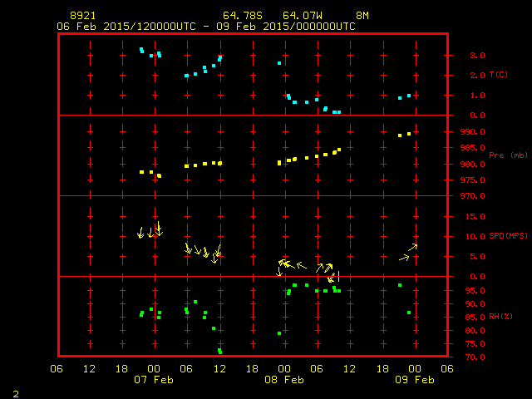Click the lowest green humidity data point
This screenshot has height=399, width=532.
coord(220,352)
